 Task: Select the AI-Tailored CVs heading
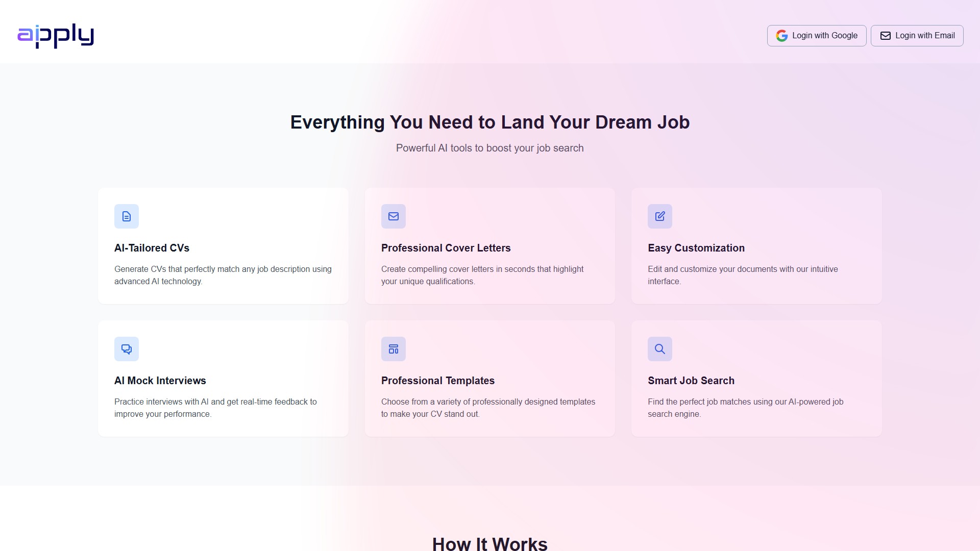pyautogui.click(x=152, y=248)
